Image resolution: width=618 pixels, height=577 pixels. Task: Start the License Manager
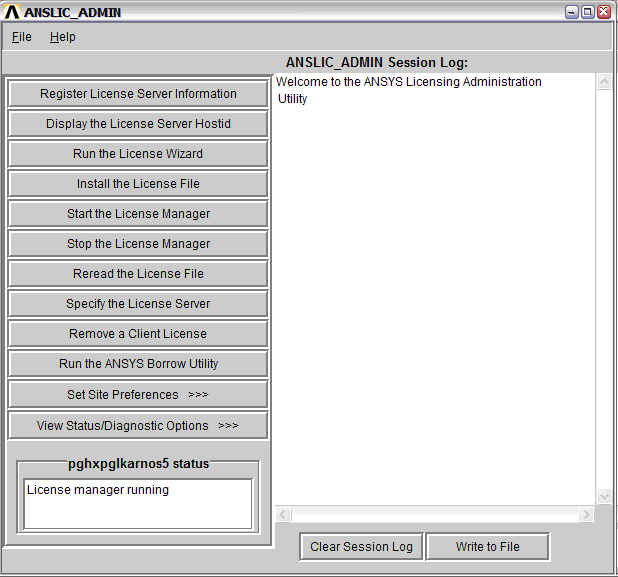pos(138,214)
